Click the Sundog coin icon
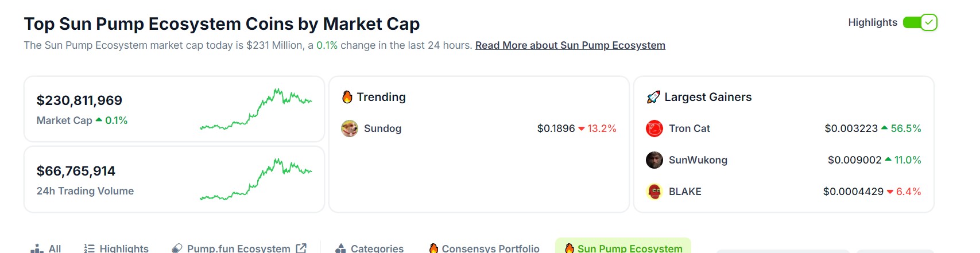Viewport: 980px width, 253px height. point(349,129)
